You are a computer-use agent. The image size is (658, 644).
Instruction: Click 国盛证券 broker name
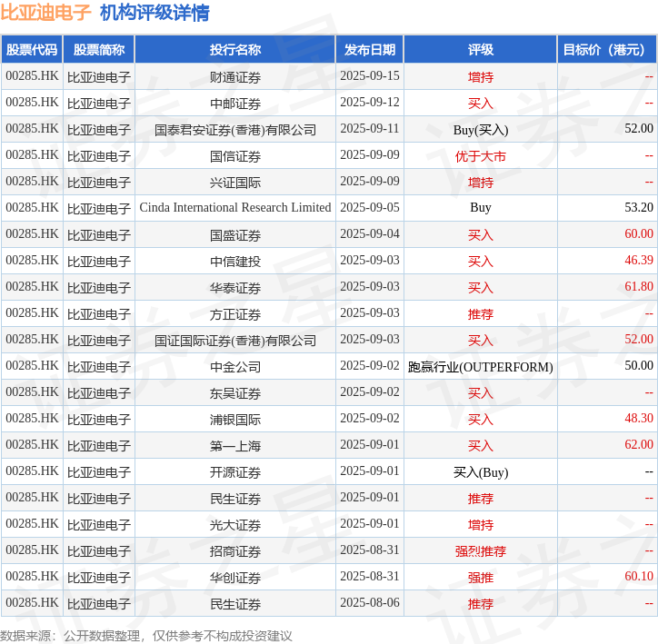[235, 234]
